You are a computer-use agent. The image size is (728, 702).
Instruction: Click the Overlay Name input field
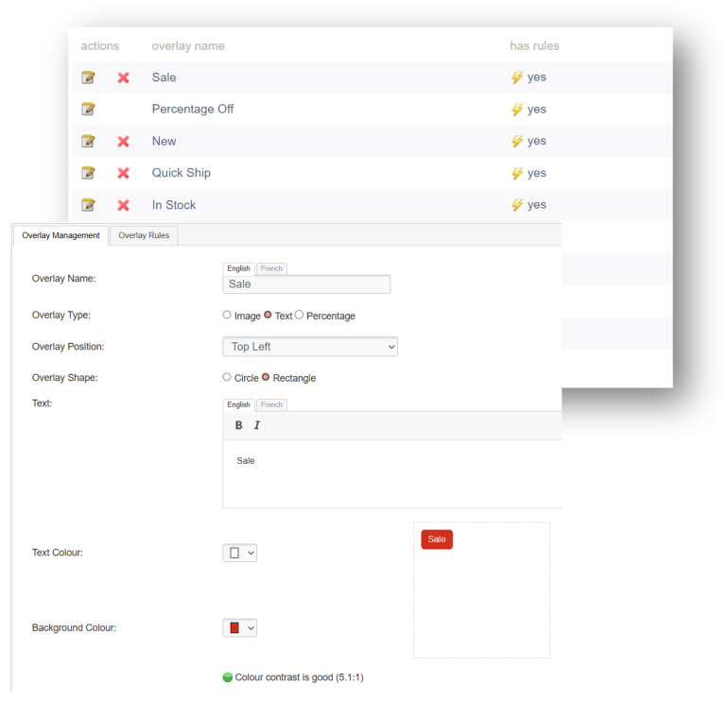tap(306, 284)
